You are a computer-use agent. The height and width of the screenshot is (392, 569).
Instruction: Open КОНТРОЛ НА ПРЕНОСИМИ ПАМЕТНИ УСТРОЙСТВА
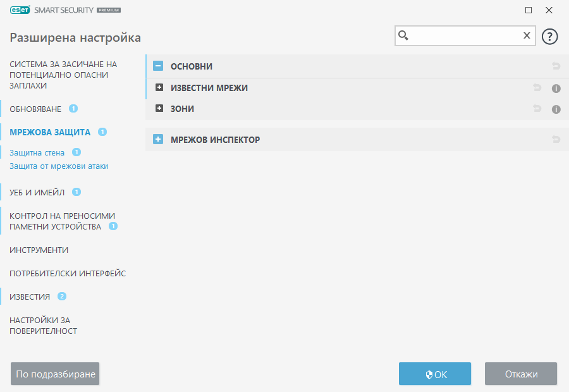pos(62,221)
